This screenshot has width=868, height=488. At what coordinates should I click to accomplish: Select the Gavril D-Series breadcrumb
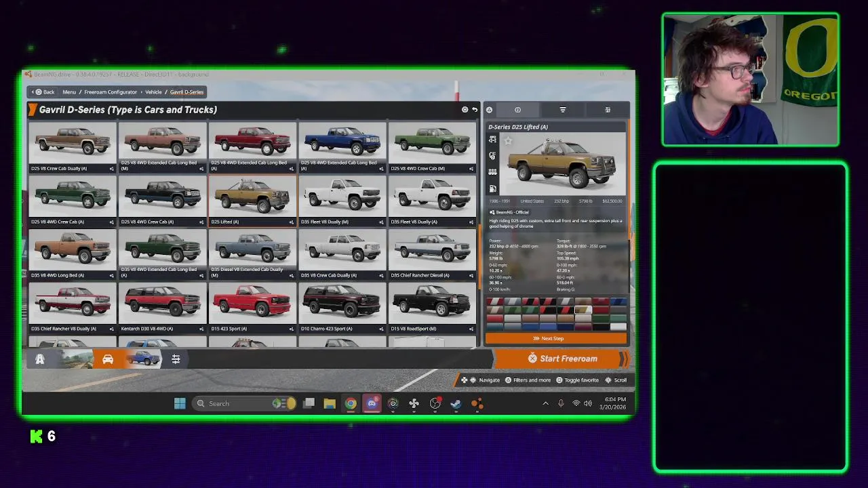tap(186, 92)
